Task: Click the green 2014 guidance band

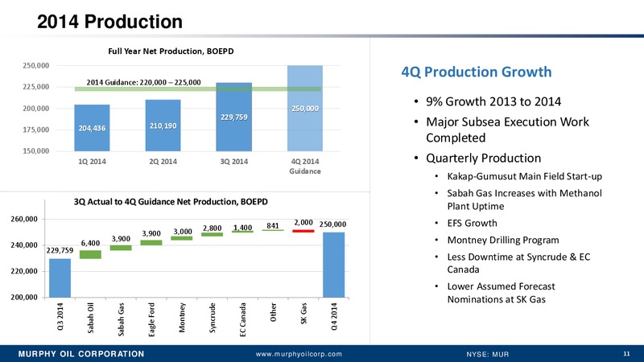Action: [x=198, y=89]
